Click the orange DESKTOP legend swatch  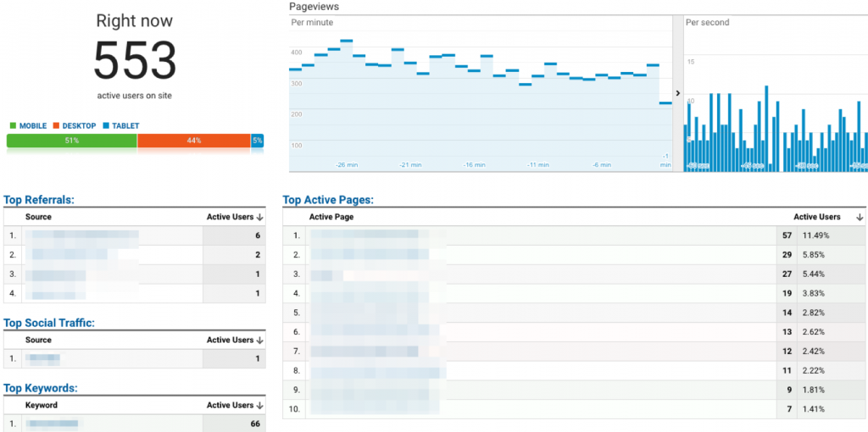[57, 126]
